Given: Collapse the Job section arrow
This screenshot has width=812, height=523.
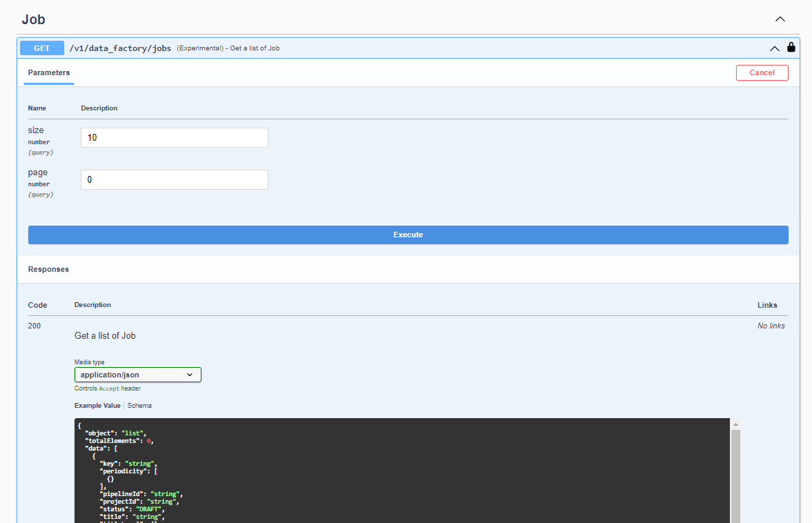Looking at the screenshot, I should 780,19.
